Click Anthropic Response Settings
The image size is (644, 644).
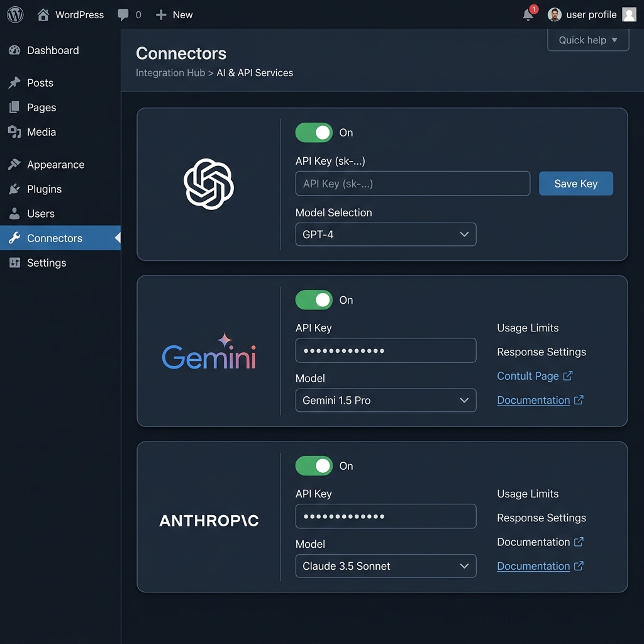(541, 518)
